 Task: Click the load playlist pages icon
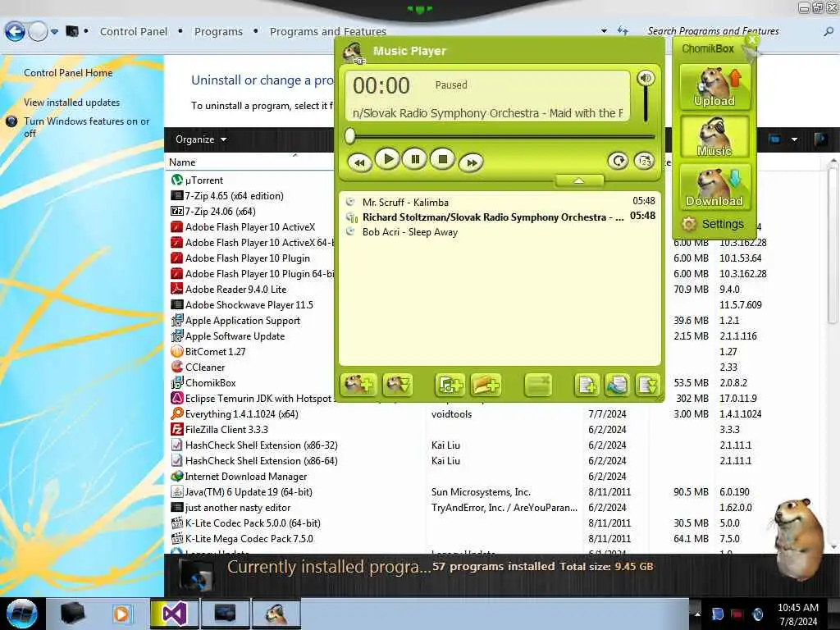(617, 385)
